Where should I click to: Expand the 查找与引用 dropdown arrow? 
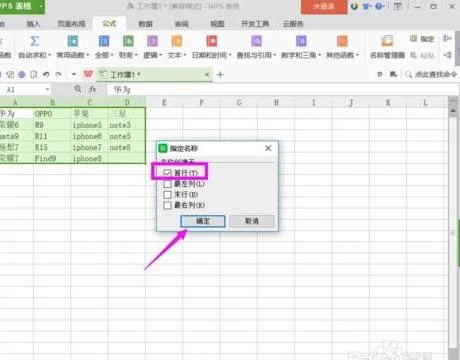275,55
